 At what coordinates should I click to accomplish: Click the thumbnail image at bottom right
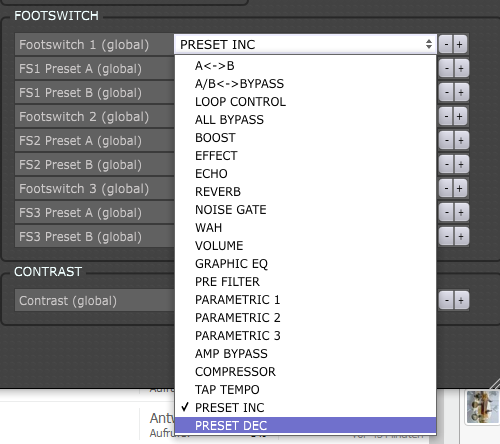[482, 407]
